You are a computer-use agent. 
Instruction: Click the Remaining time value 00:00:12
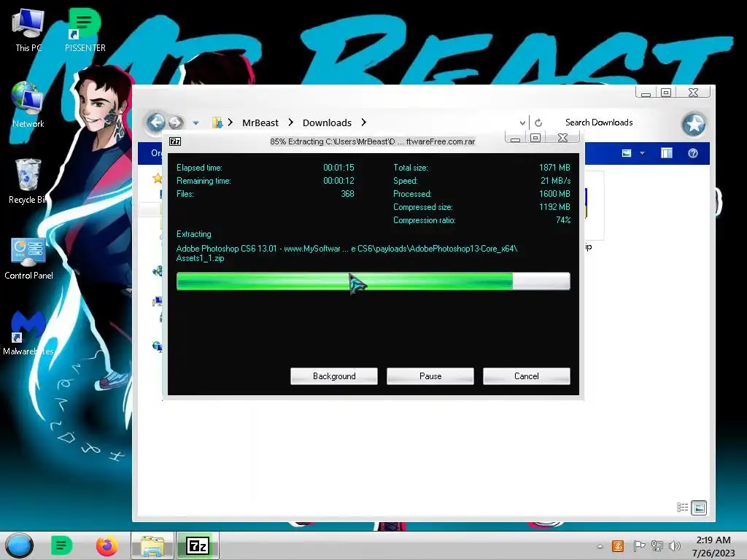pyautogui.click(x=338, y=181)
